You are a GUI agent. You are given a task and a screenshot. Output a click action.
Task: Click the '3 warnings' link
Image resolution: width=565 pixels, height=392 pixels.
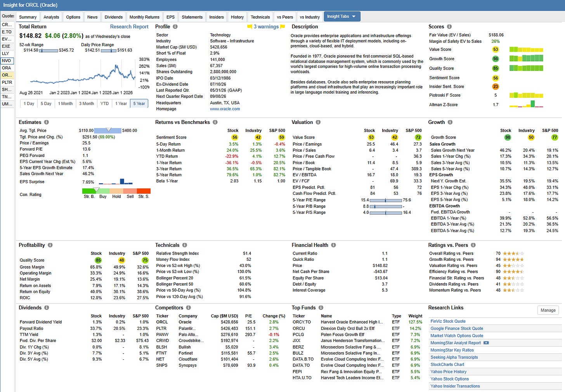(266, 27)
